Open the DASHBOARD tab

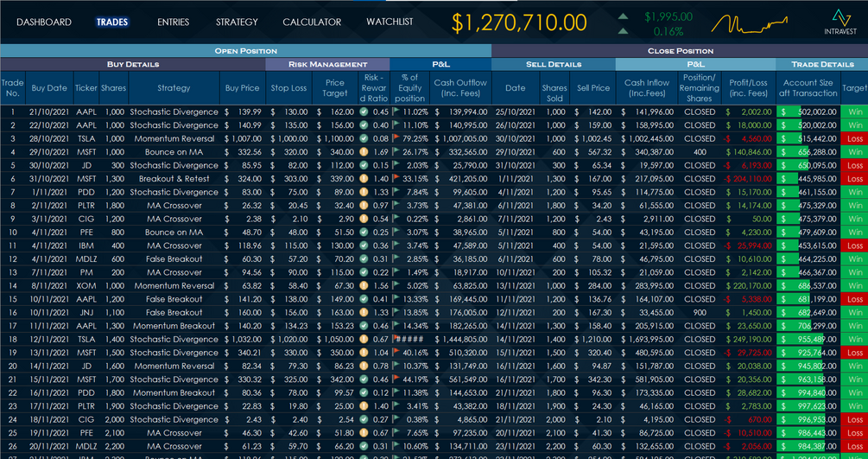(x=44, y=22)
